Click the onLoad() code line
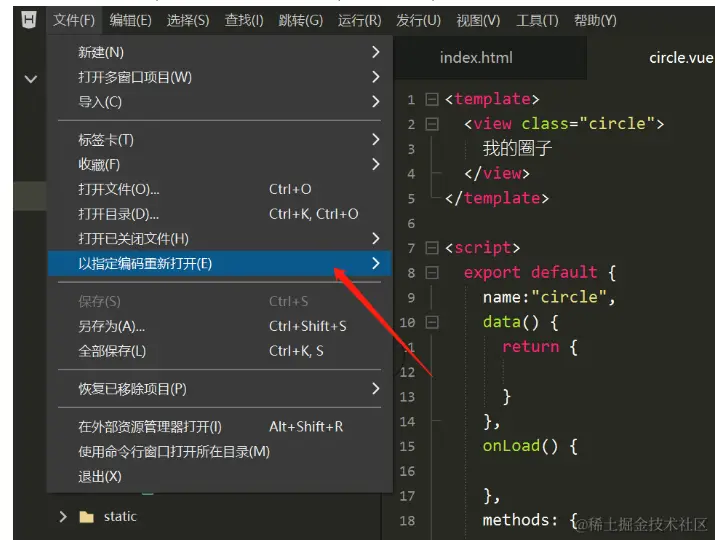The image size is (715, 540). tap(530, 446)
